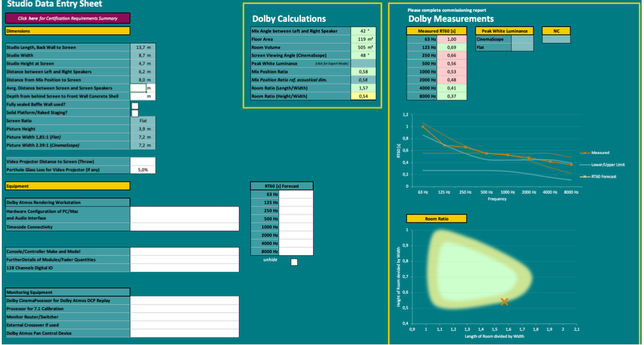Select the measured RT60 2000 Hz value 0,48
Image resolution: width=644 pixels, height=345 pixels.
point(452,80)
